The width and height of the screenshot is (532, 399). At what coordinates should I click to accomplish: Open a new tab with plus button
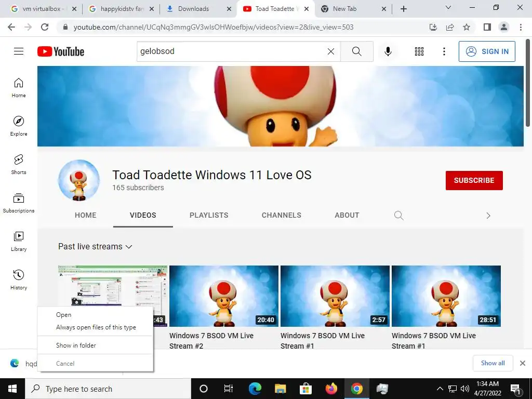(403, 9)
